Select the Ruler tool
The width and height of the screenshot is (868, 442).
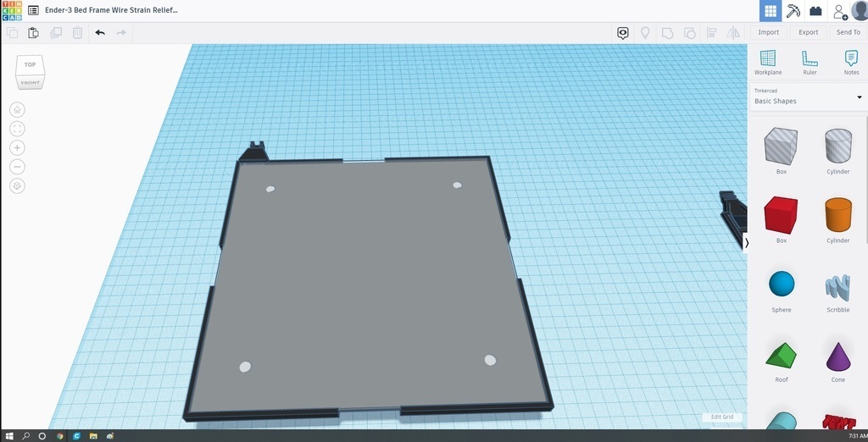810,63
